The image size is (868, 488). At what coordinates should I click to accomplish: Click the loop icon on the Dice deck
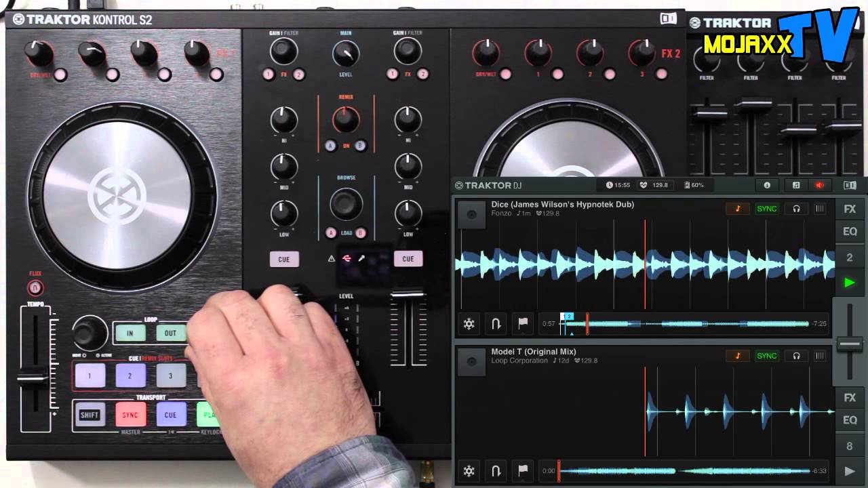point(496,324)
